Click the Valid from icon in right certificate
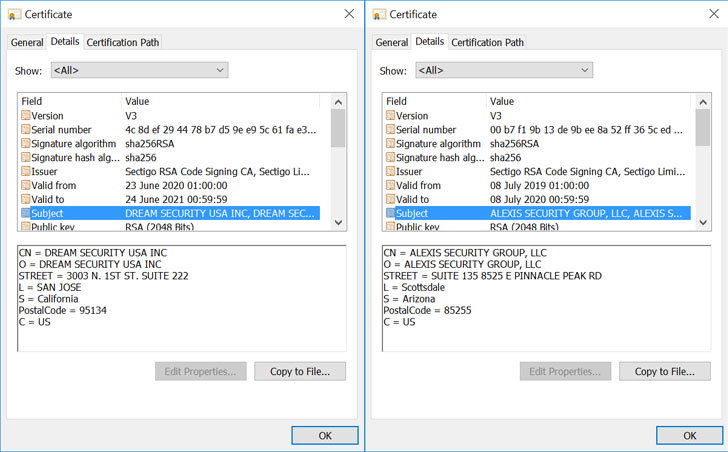728x452 pixels. click(x=390, y=186)
